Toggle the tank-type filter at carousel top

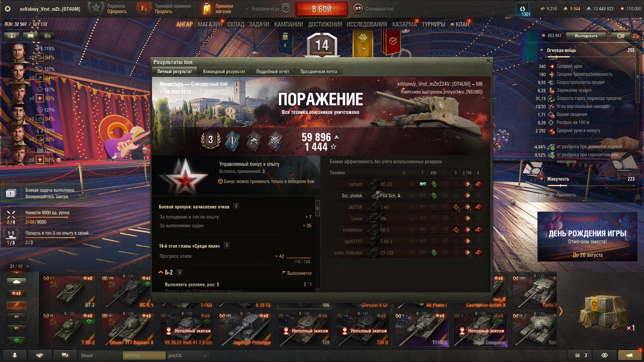coord(16,282)
